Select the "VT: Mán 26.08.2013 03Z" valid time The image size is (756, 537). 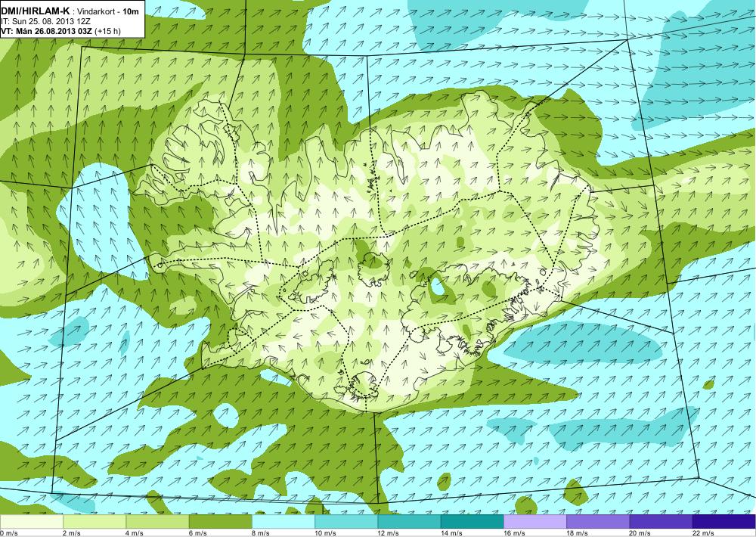point(47,31)
